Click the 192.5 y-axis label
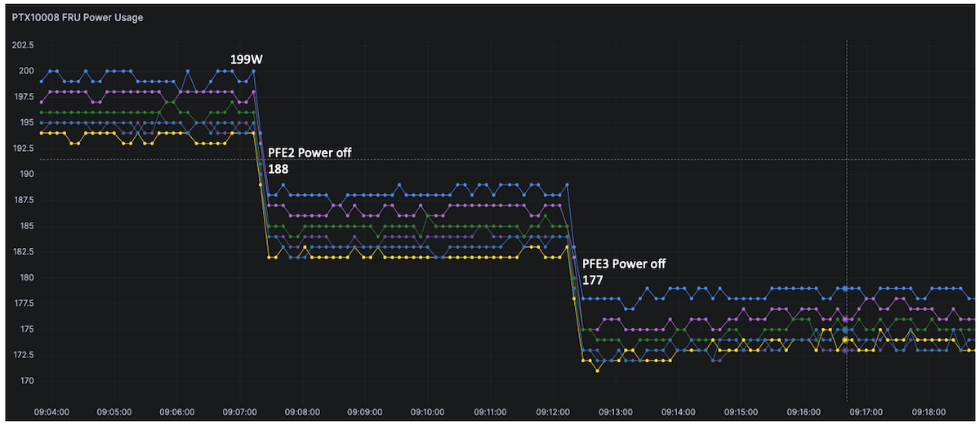Image resolution: width=980 pixels, height=425 pixels. pos(21,148)
